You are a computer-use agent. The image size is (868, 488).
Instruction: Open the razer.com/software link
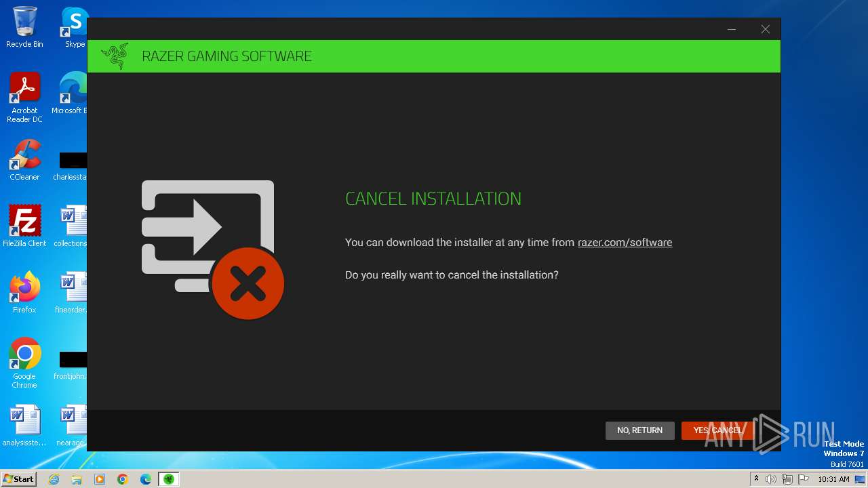625,243
